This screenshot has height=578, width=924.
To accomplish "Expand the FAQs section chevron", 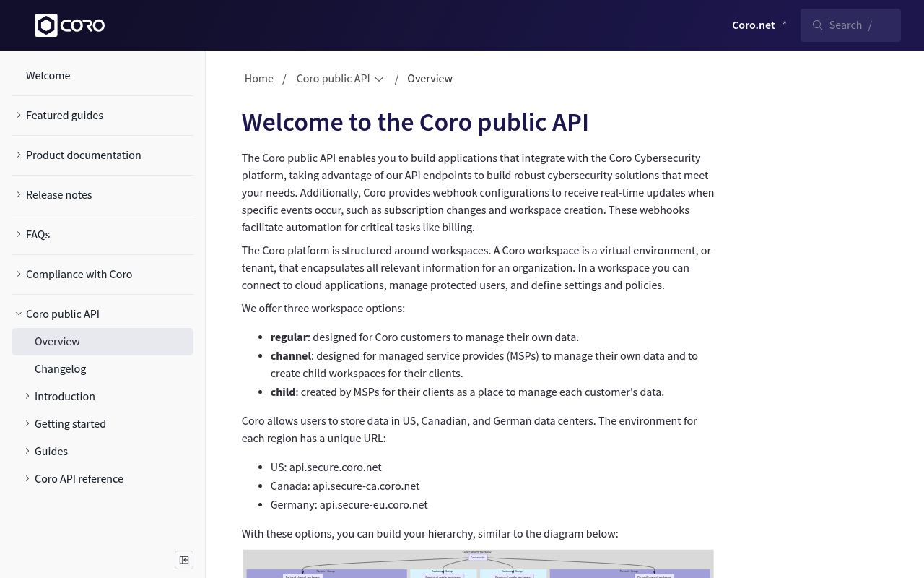I will tap(19, 234).
